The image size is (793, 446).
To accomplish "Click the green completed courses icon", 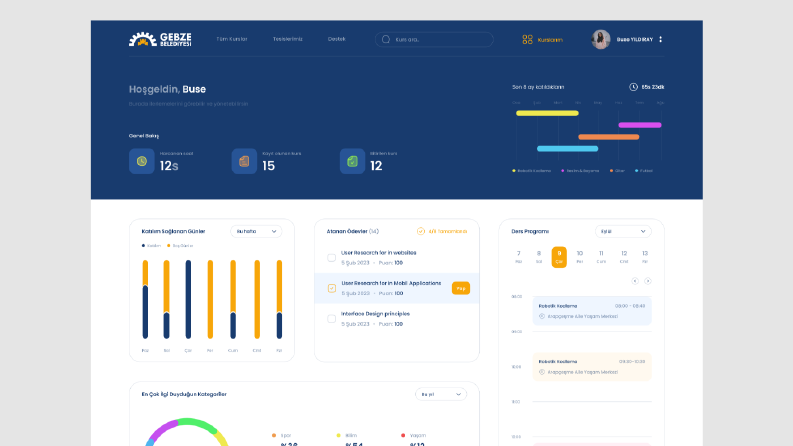I will click(x=353, y=161).
